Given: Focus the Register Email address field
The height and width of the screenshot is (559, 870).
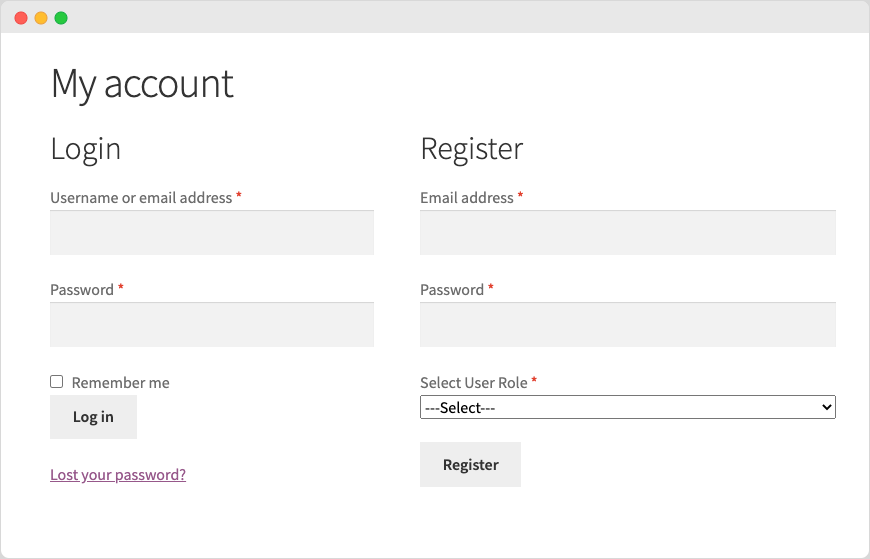Looking at the screenshot, I should (x=628, y=233).
